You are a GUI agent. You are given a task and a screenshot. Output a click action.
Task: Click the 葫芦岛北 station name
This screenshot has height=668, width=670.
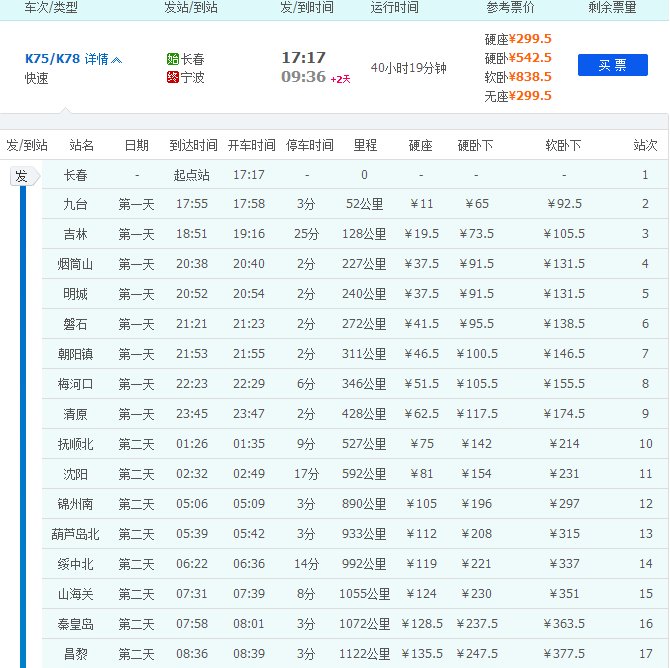[75, 534]
